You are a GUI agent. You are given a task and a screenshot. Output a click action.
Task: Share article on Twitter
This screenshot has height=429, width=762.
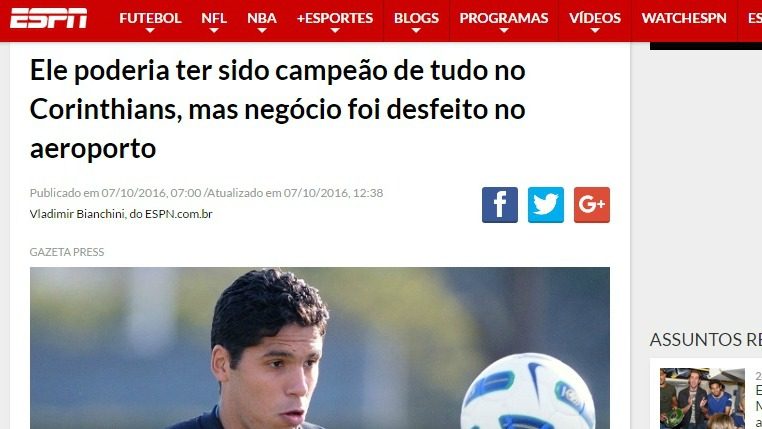[546, 205]
